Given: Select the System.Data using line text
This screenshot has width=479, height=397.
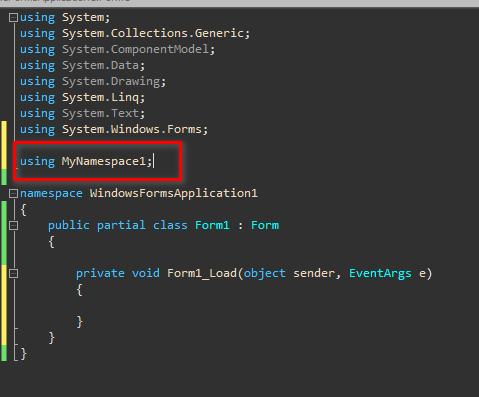Looking at the screenshot, I should pyautogui.click(x=82, y=65).
